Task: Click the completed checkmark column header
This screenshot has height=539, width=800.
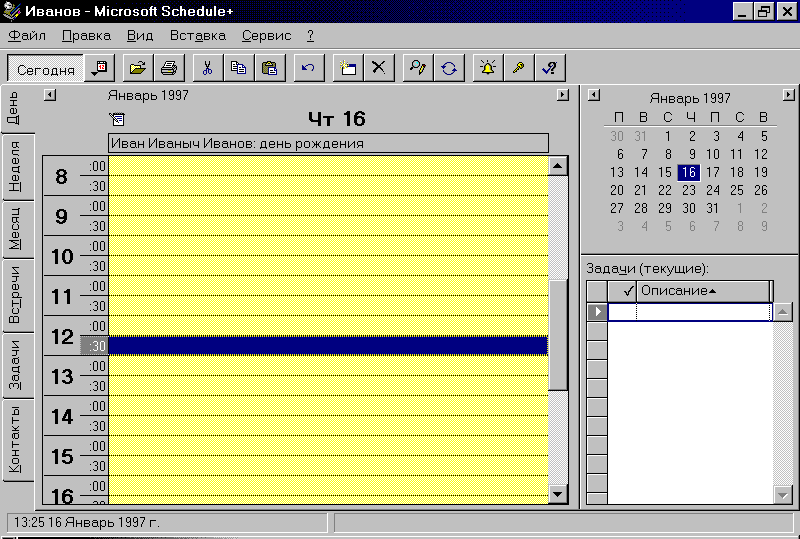Action: (622, 291)
